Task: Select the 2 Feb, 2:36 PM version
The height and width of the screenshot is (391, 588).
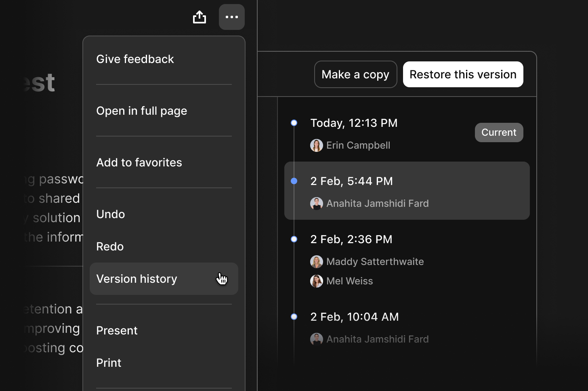Action: (x=407, y=259)
